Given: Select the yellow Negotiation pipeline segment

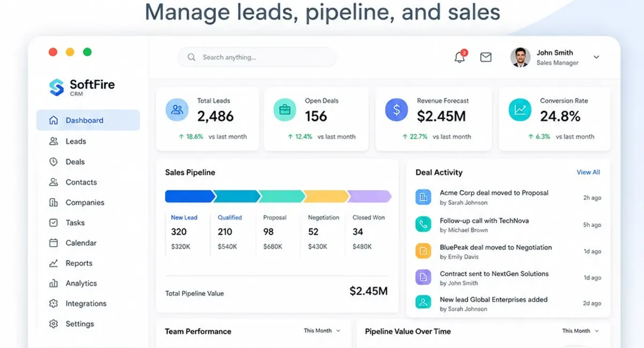Looking at the screenshot, I should pos(326,196).
